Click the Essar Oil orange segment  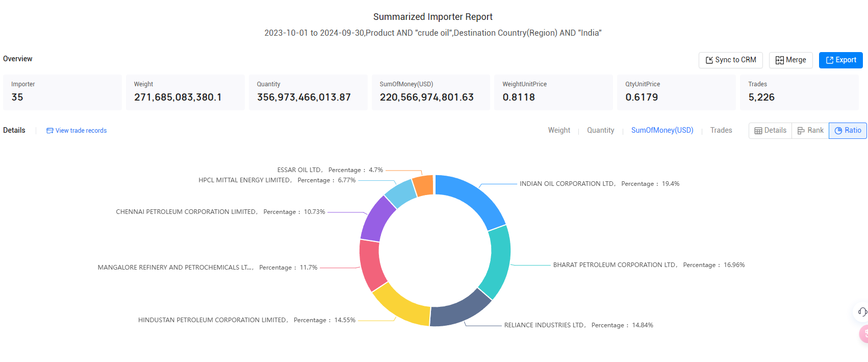(424, 185)
